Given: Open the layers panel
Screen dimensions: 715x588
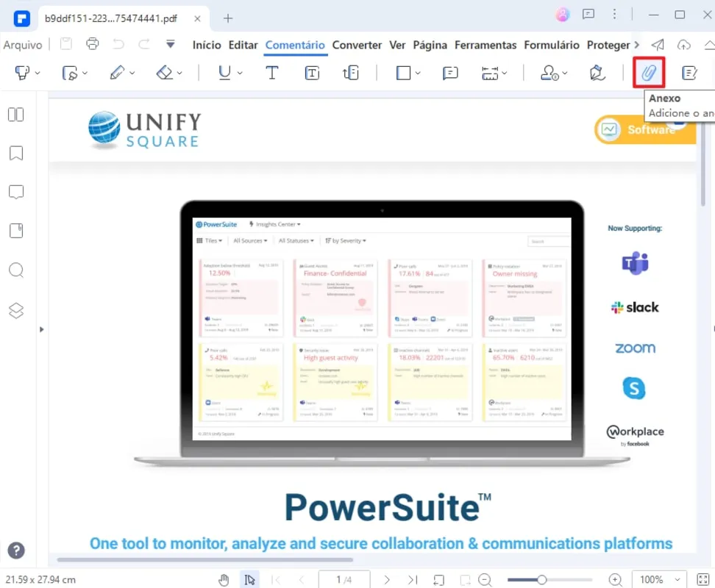Looking at the screenshot, I should point(16,311).
